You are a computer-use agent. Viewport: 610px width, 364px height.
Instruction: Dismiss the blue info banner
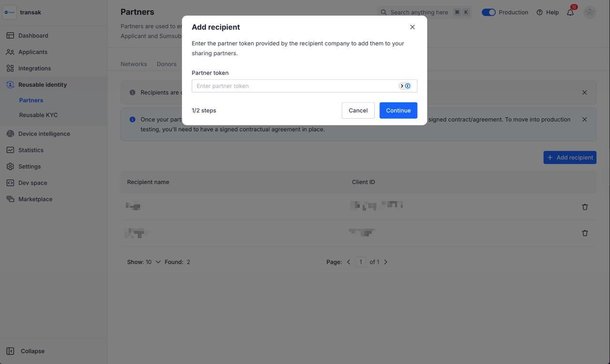point(584,120)
